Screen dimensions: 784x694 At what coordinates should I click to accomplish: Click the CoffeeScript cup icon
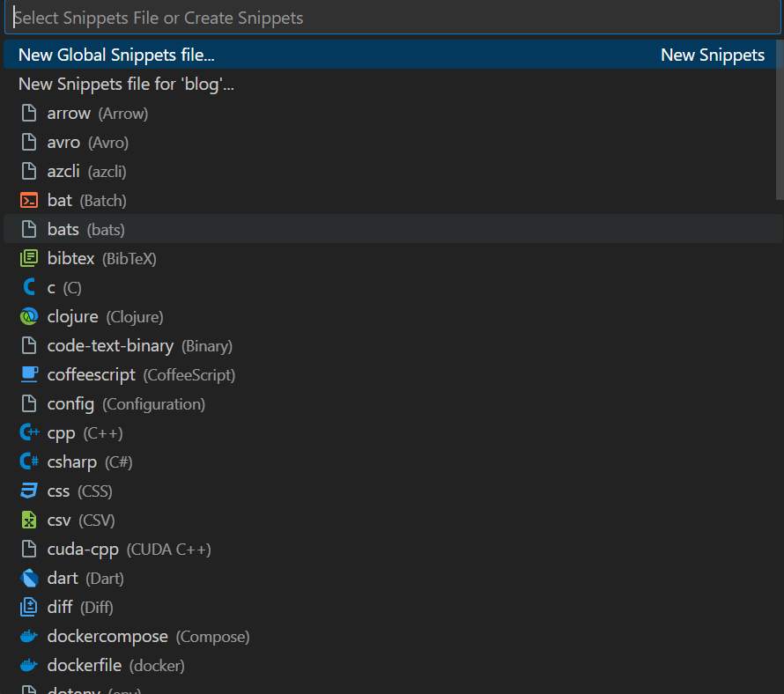click(x=29, y=374)
